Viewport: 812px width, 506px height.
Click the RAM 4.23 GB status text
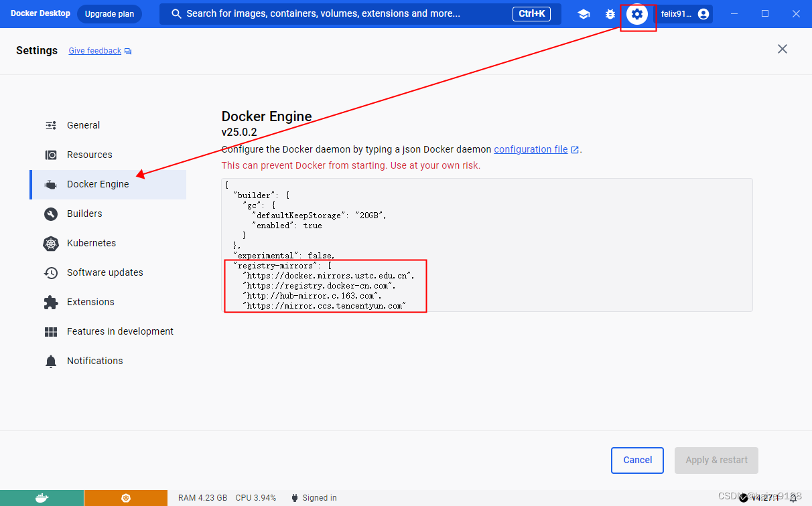click(202, 498)
